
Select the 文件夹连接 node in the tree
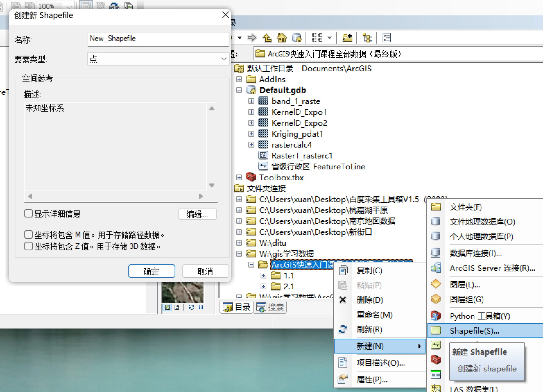[x=266, y=188]
